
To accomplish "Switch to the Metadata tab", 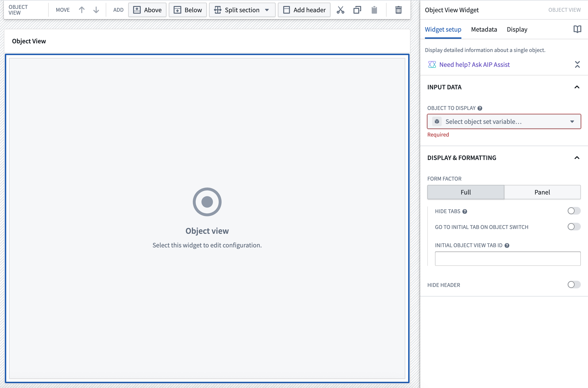I will click(484, 29).
